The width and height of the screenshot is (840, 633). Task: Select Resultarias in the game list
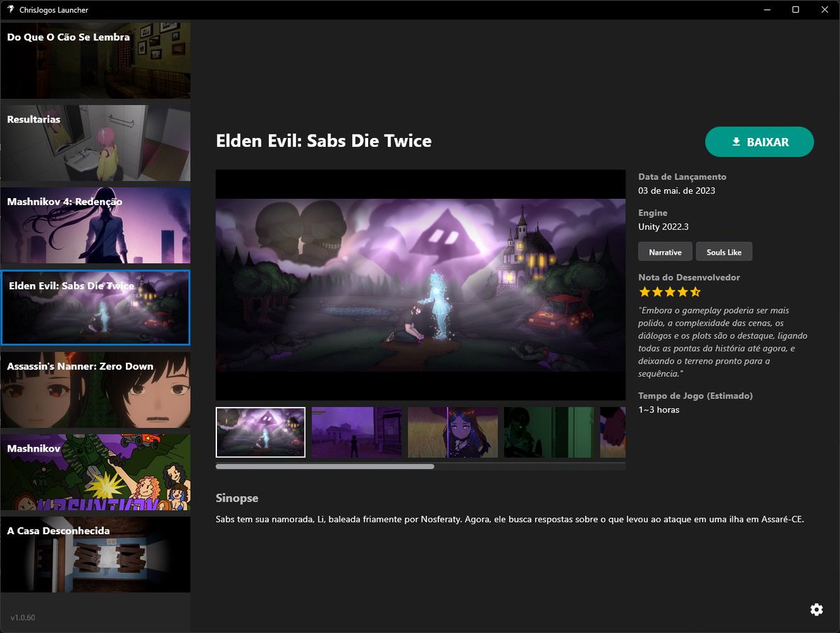pyautogui.click(x=95, y=144)
